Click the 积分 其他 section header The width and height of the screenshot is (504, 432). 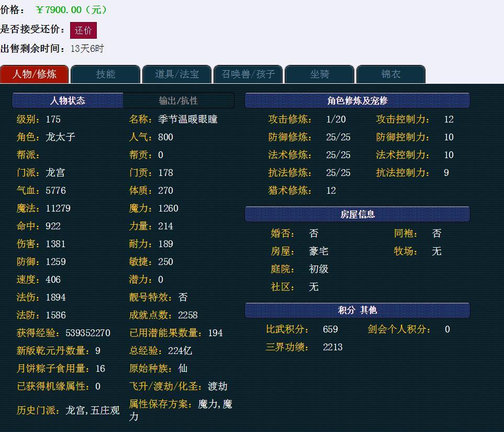357,310
